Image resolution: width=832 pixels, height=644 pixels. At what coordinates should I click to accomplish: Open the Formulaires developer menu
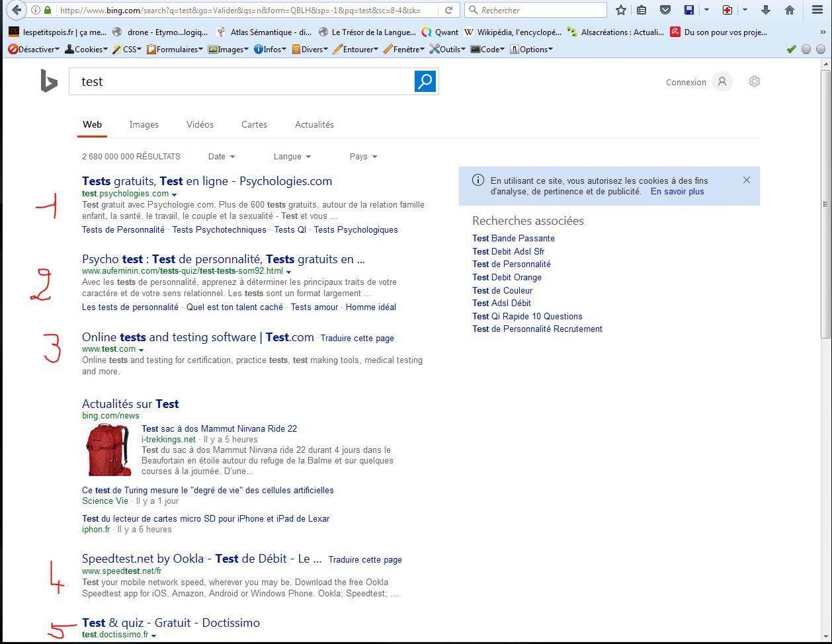click(175, 49)
